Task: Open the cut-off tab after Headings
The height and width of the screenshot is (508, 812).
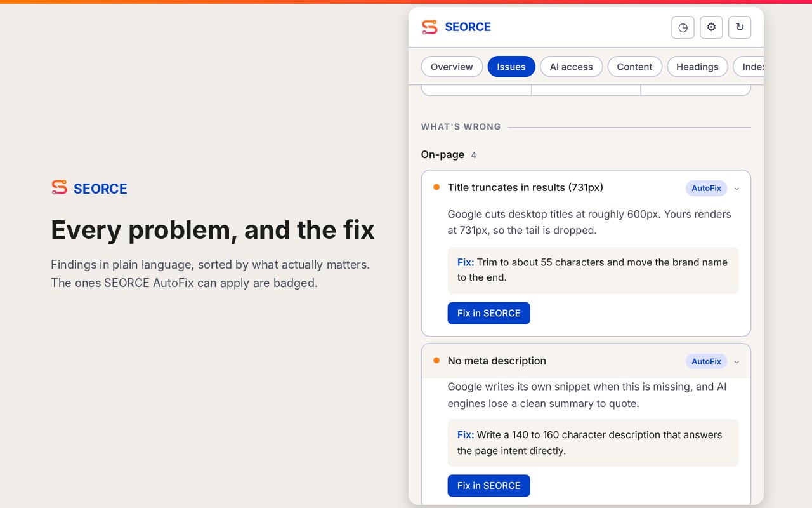Action: tap(749, 67)
